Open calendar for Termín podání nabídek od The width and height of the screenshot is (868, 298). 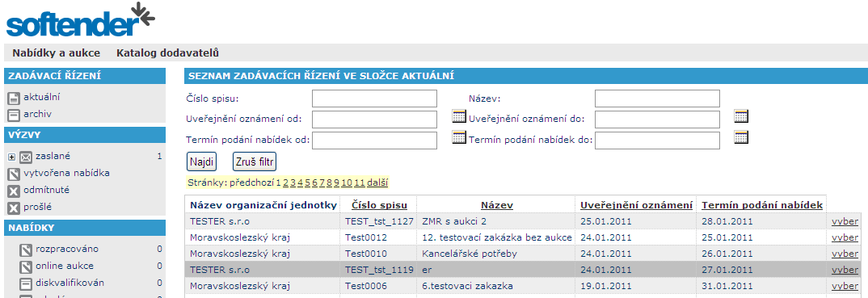tap(459, 137)
